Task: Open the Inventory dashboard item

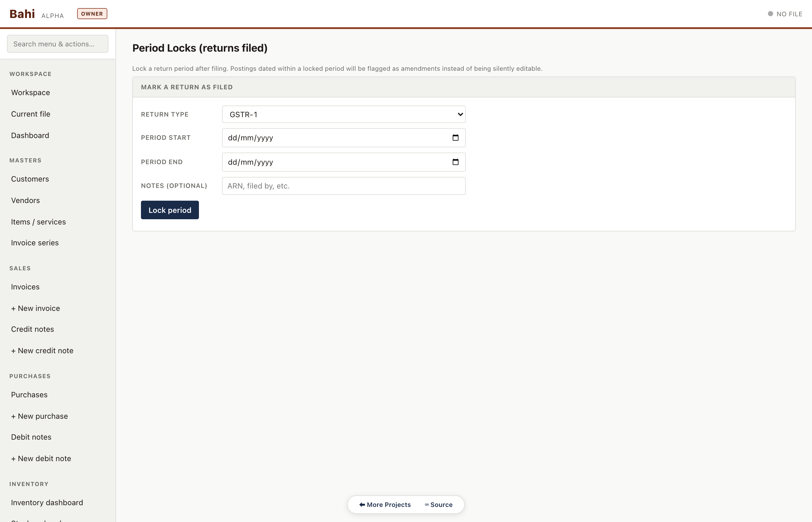Action: [47, 503]
